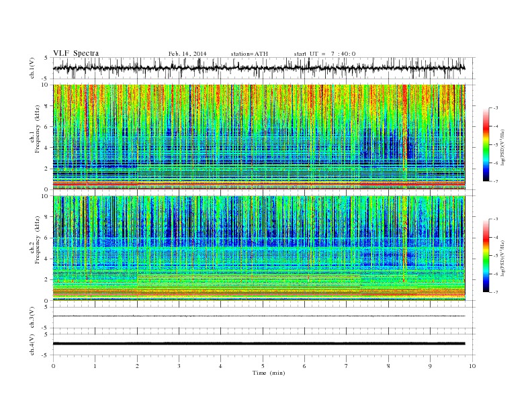Click the time axis tick label '0'
This screenshot has width=532, height=411.
point(53,366)
